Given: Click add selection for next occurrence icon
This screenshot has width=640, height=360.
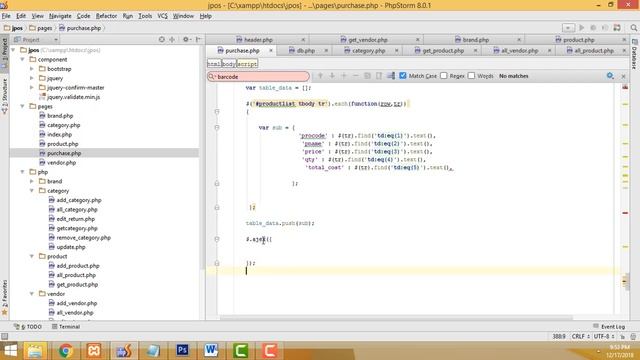Looking at the screenshot, I should click(x=344, y=76).
